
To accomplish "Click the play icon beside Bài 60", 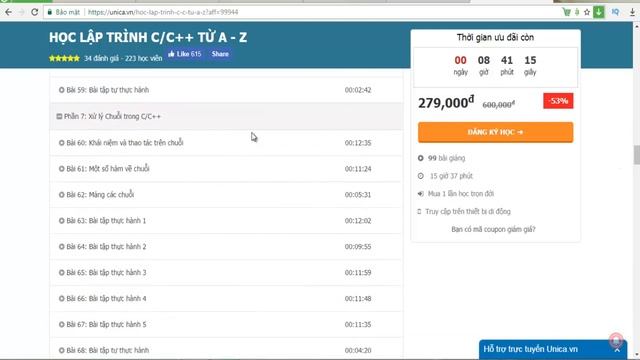I will (61, 143).
